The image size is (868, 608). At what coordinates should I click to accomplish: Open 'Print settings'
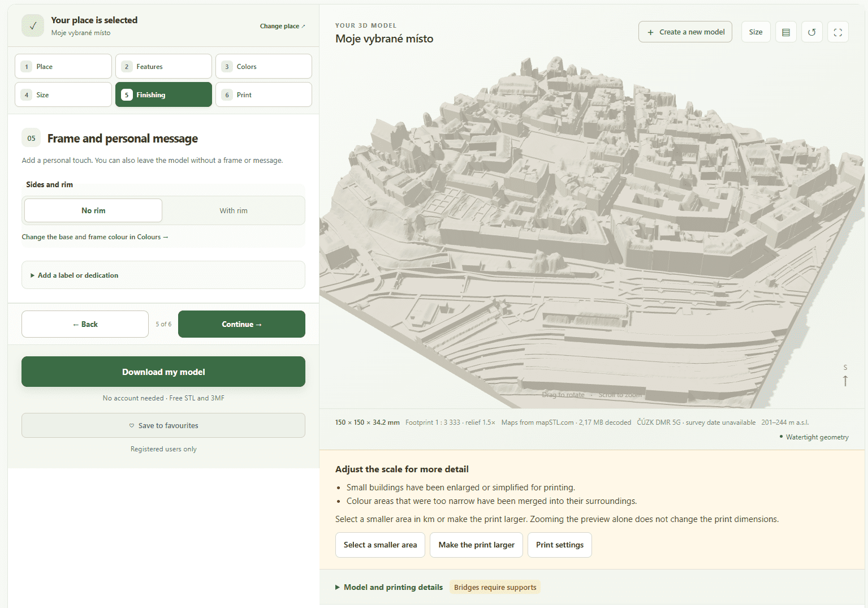pyautogui.click(x=560, y=545)
